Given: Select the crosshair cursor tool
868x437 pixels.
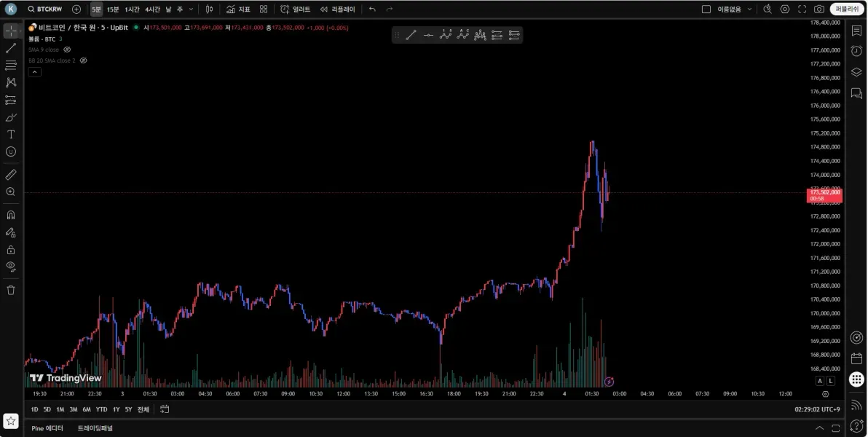Looking at the screenshot, I should [x=10, y=31].
